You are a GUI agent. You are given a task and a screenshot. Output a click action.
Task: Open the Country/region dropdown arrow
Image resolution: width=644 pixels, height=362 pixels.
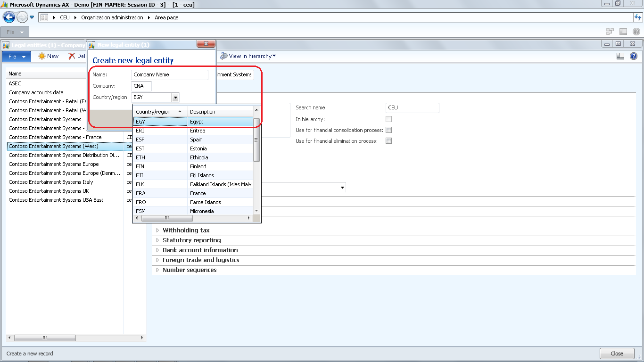pos(175,98)
